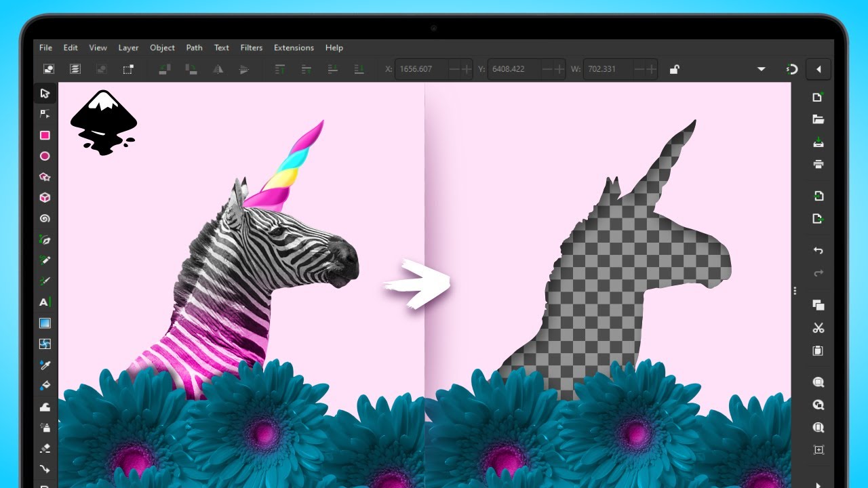Zoom to fit selection
The height and width of the screenshot is (488, 868).
coord(818,383)
